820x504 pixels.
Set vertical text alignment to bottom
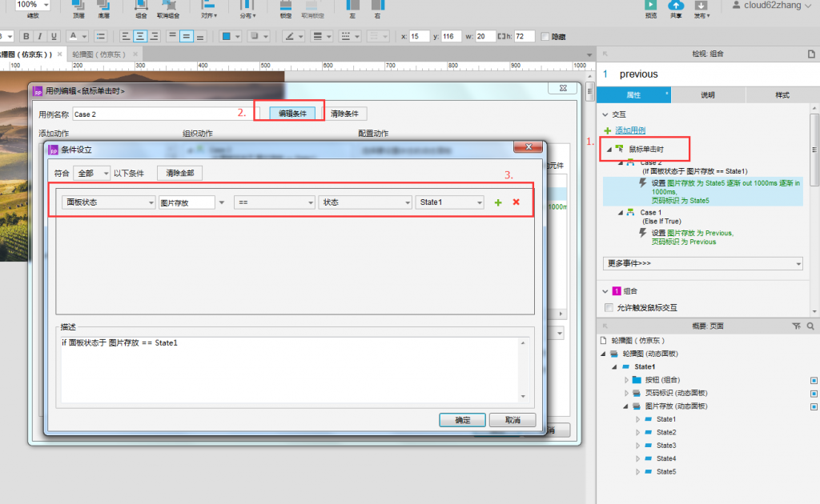pyautogui.click(x=199, y=36)
